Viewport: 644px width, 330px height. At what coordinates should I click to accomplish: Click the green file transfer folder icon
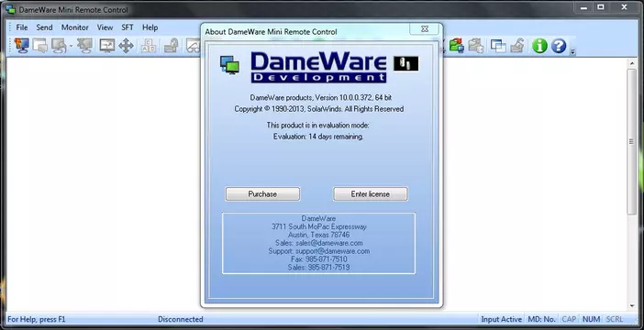[456, 46]
